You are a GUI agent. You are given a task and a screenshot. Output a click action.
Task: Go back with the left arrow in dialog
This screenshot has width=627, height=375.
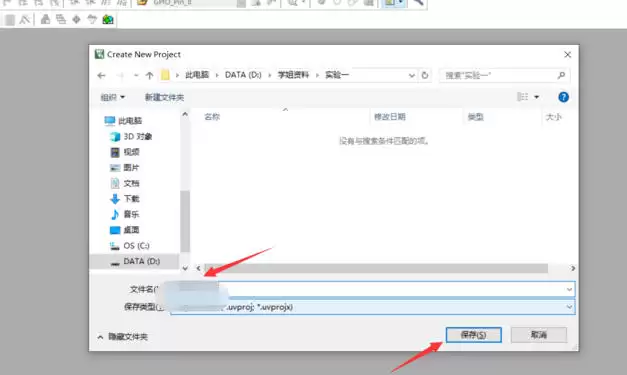(102, 75)
